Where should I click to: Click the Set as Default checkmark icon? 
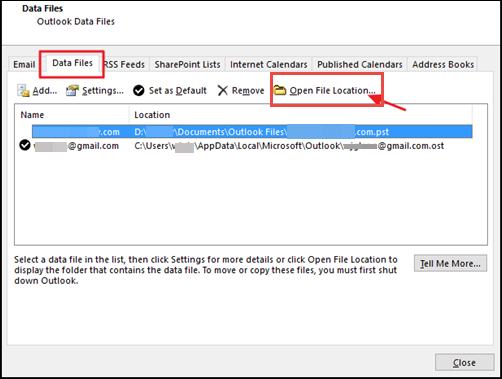[x=139, y=90]
